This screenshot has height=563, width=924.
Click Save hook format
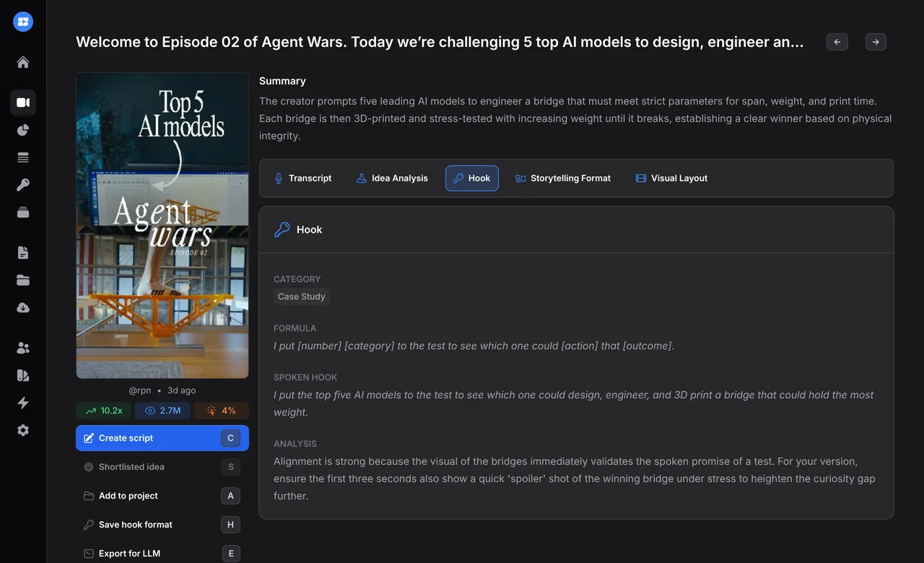coord(162,525)
